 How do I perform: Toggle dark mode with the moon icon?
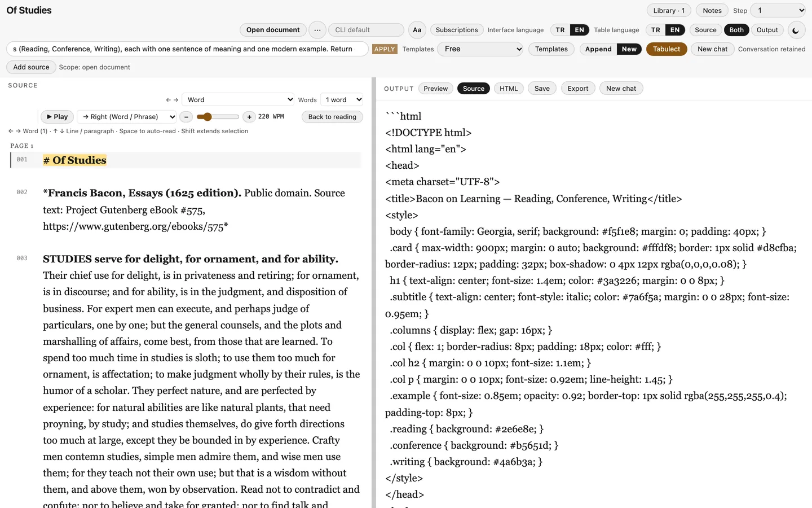[x=796, y=30]
